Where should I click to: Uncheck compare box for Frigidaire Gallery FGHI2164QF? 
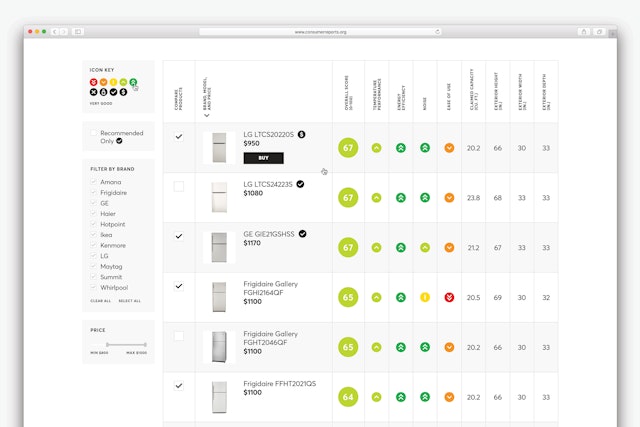click(179, 286)
